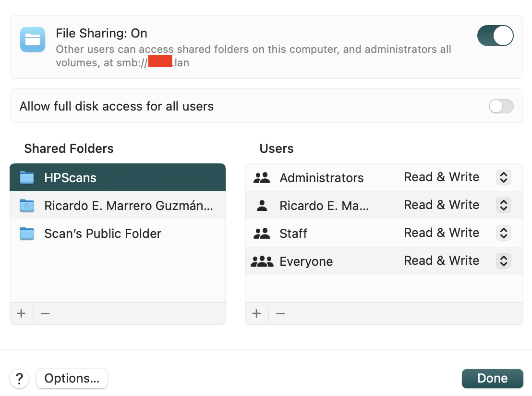Click the File Sharing folder icon

click(x=33, y=39)
